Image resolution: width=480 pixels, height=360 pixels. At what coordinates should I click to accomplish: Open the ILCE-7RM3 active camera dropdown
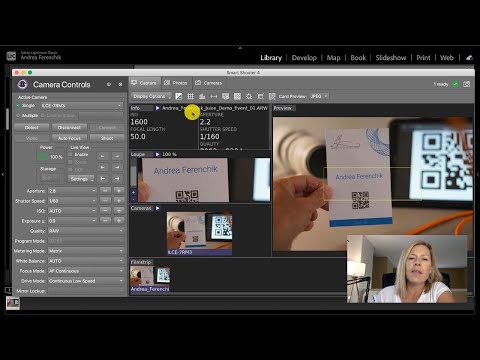pos(82,105)
